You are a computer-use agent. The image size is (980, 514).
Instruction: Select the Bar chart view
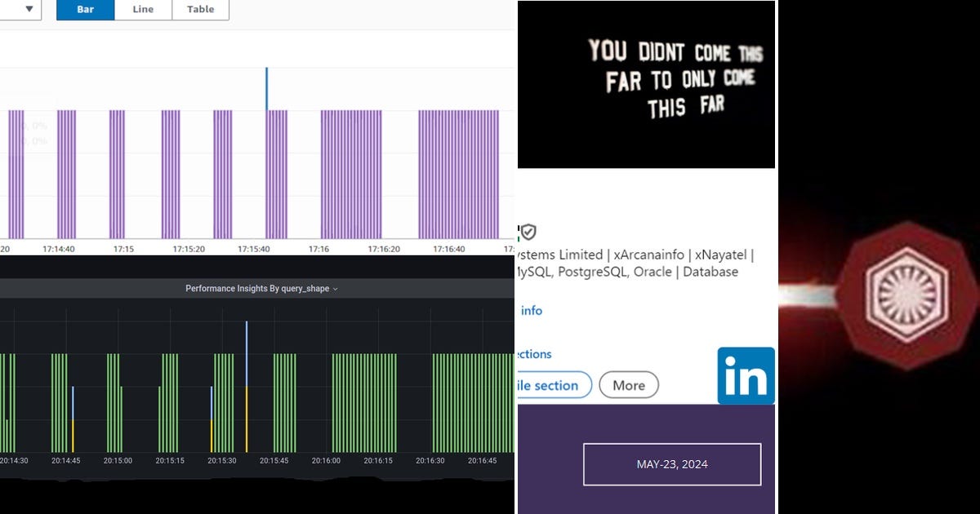tap(84, 10)
